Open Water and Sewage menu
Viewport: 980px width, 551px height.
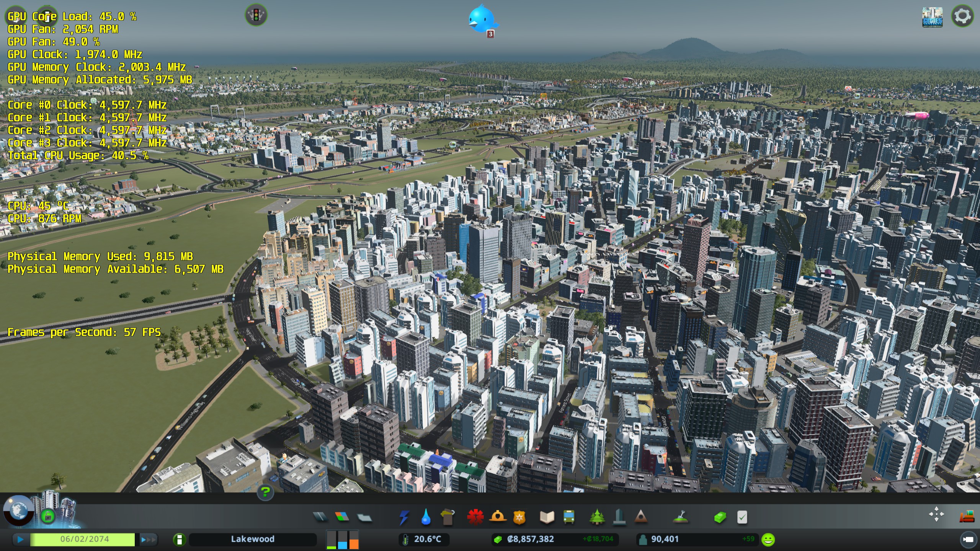tap(426, 517)
